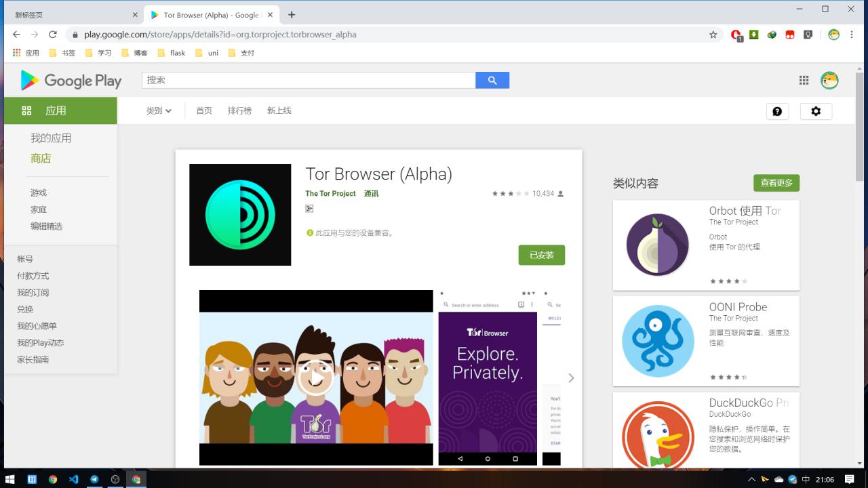Open 我的Play动态 in the sidebar
The width and height of the screenshot is (868, 488).
(40, 343)
